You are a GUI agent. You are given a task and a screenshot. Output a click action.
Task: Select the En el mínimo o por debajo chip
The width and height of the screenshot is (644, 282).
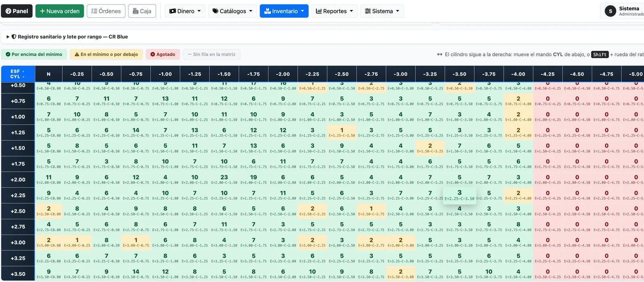pos(106,54)
